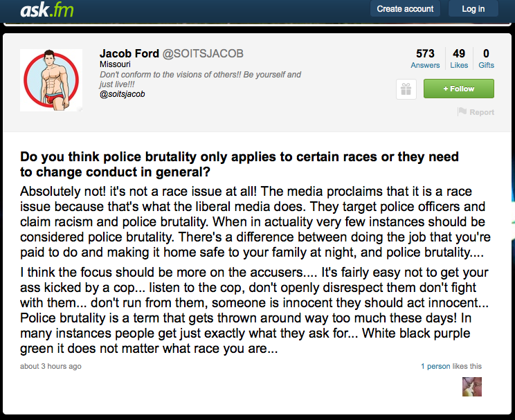
Task: Click Jacob Ford's profile avatar
Action: click(x=51, y=80)
